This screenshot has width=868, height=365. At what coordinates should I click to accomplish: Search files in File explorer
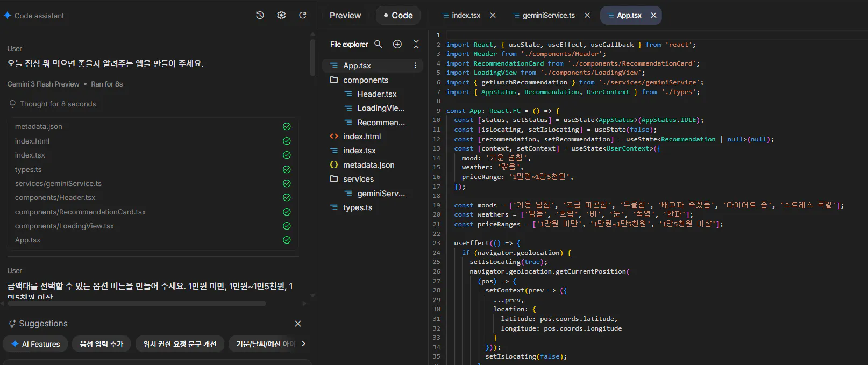click(x=378, y=44)
